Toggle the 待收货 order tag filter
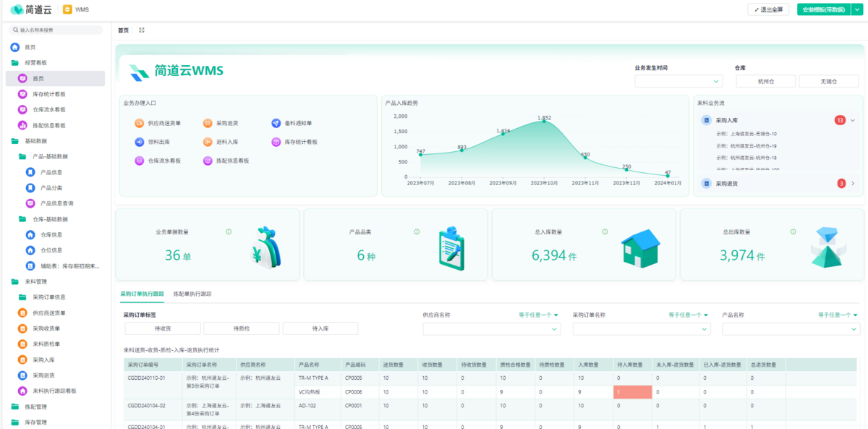Image resolution: width=868 pixels, height=429 pixels. click(x=162, y=328)
